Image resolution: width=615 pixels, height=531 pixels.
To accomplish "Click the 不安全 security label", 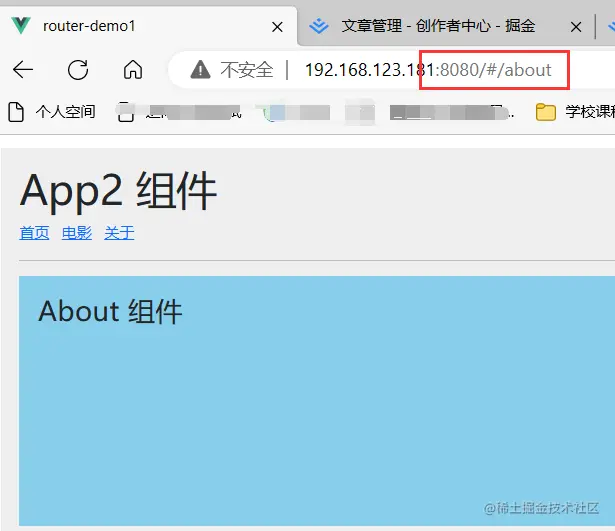I will tap(246, 70).
